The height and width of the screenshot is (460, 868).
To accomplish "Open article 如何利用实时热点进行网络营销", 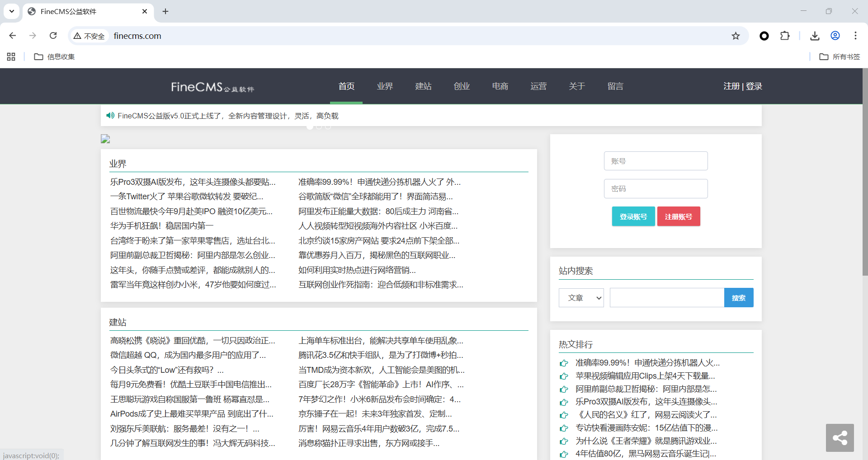I will (357, 270).
